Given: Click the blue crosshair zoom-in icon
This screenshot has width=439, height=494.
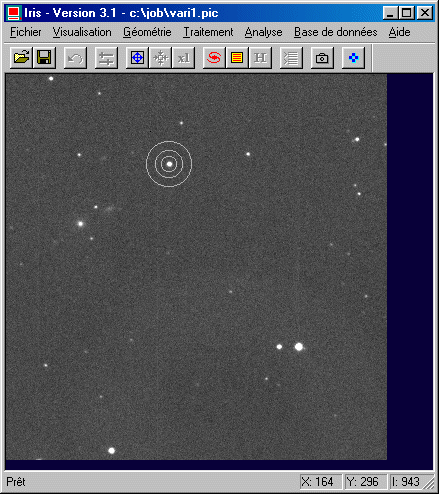Looking at the screenshot, I should (137, 58).
